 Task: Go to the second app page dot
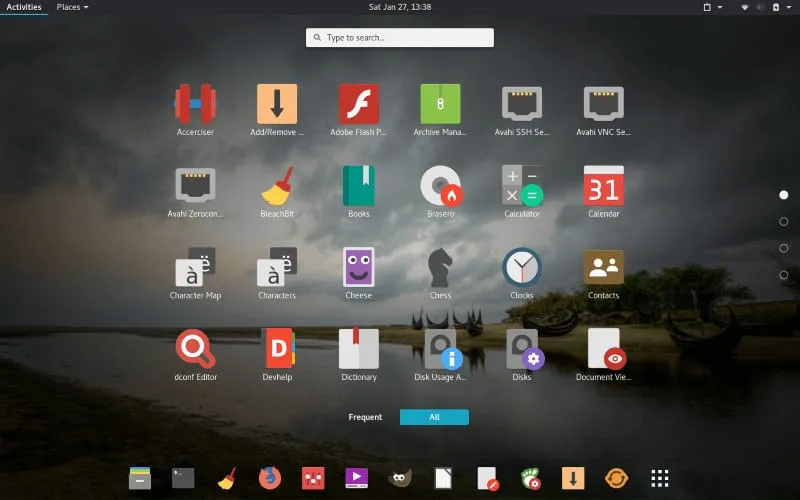[784, 221]
